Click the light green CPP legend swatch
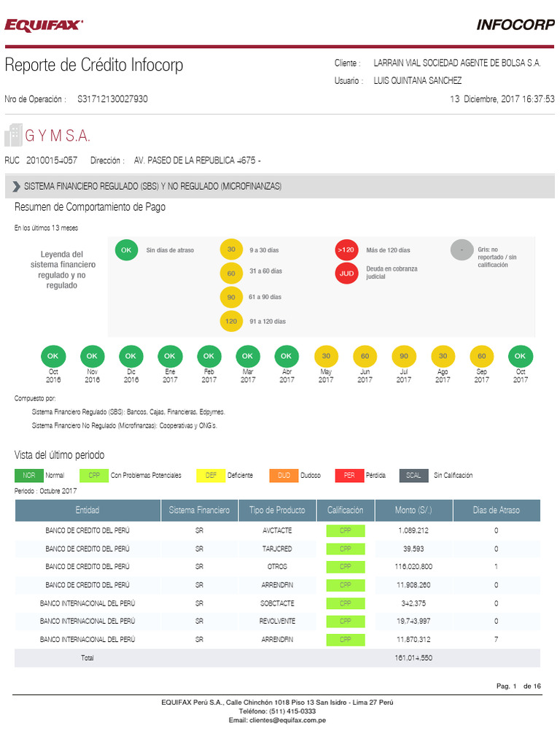The width and height of the screenshot is (560, 747). point(94,476)
